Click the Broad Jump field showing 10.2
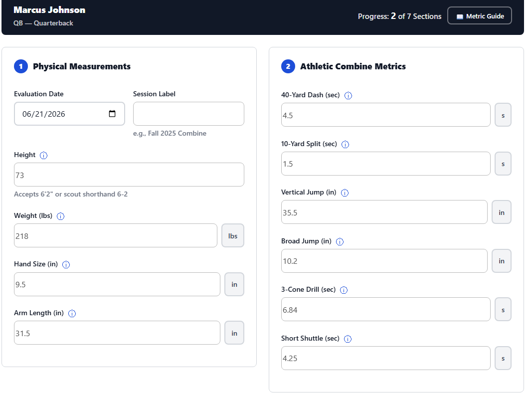This screenshot has height=395, width=532. click(x=384, y=261)
